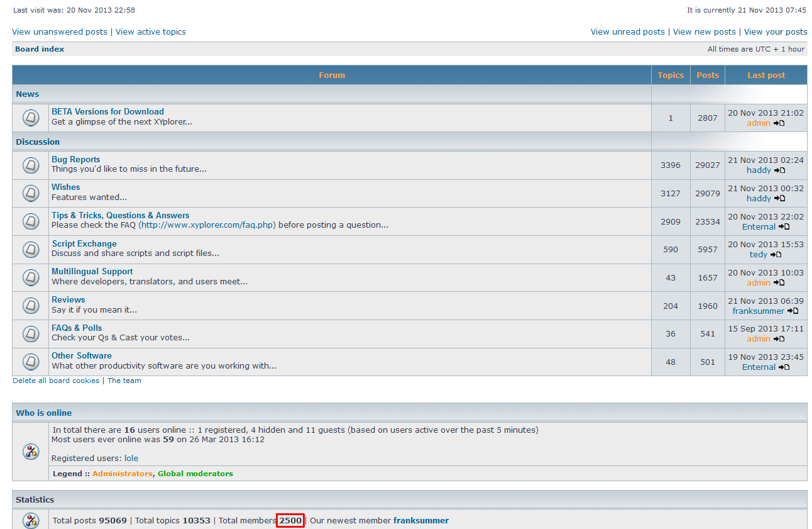
Task: Jump to latest post icon in Wishes row
Action: coord(779,199)
